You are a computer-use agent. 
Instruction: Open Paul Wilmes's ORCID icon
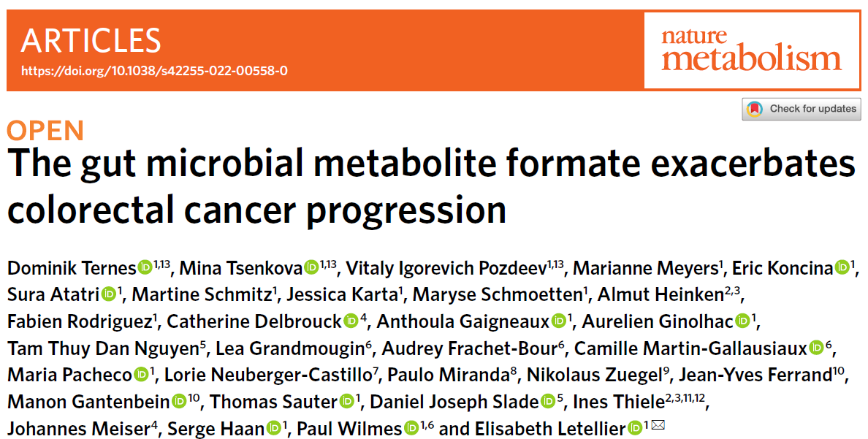pos(412,429)
